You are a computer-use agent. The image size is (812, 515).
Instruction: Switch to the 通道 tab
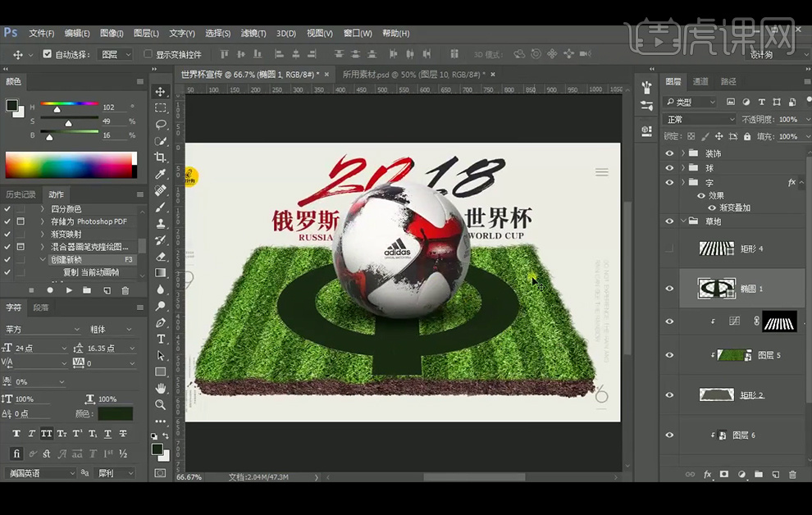(700, 81)
